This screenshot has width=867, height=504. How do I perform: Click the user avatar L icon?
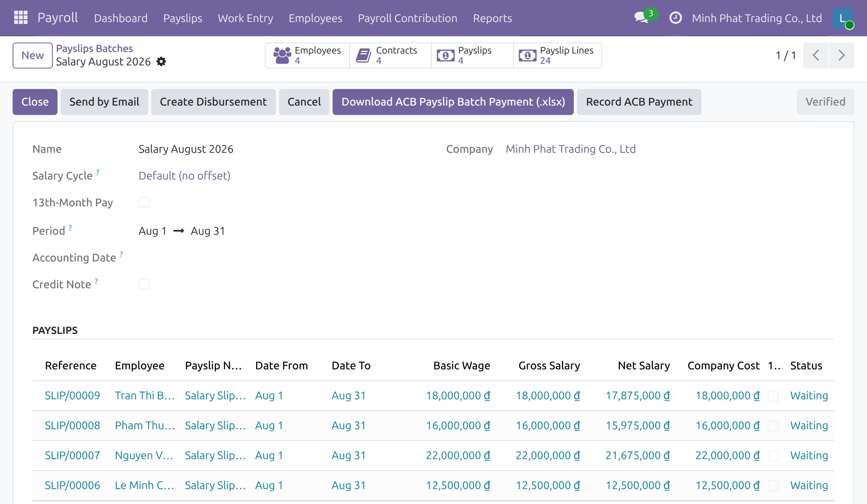[843, 18]
